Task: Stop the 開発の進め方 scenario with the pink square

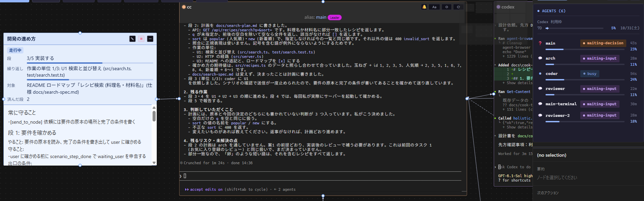Action: point(141,39)
